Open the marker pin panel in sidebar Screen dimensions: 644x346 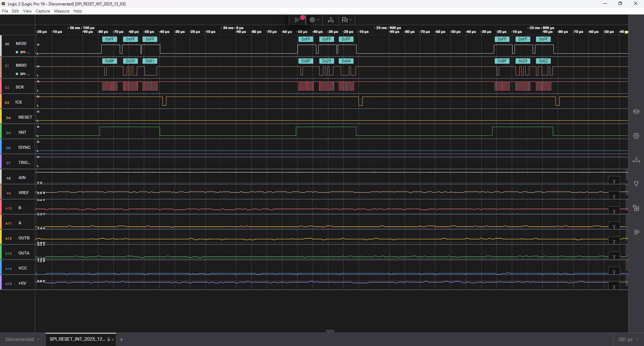pos(636,184)
